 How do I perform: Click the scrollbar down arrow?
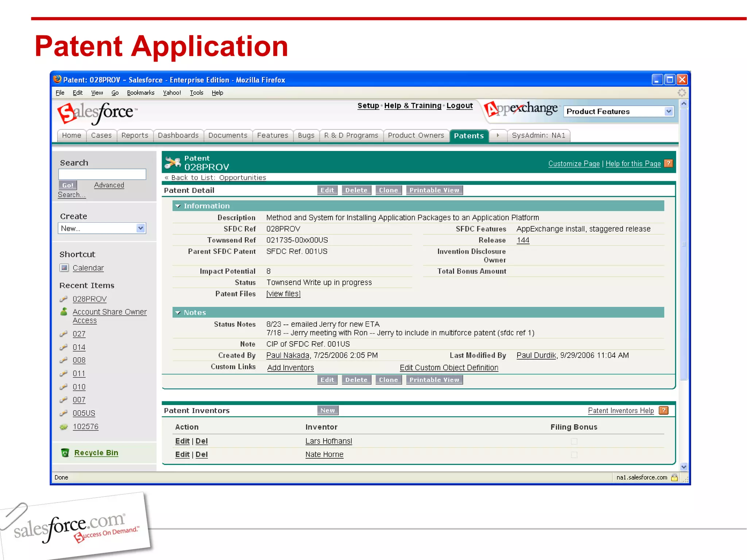pyautogui.click(x=684, y=467)
